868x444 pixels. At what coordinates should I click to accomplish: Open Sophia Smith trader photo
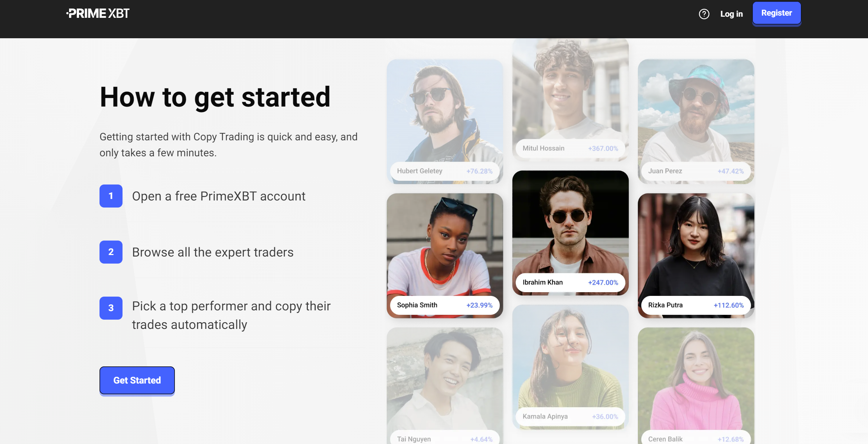(444, 245)
